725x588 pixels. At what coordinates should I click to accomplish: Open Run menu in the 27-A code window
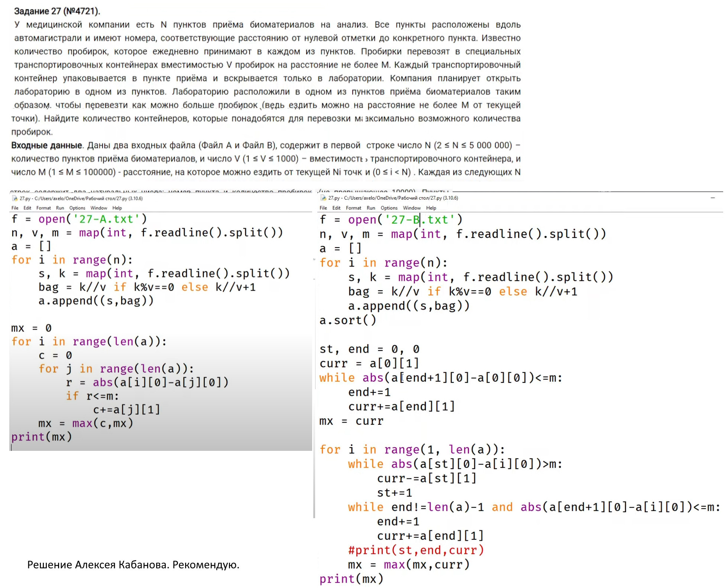pos(60,208)
